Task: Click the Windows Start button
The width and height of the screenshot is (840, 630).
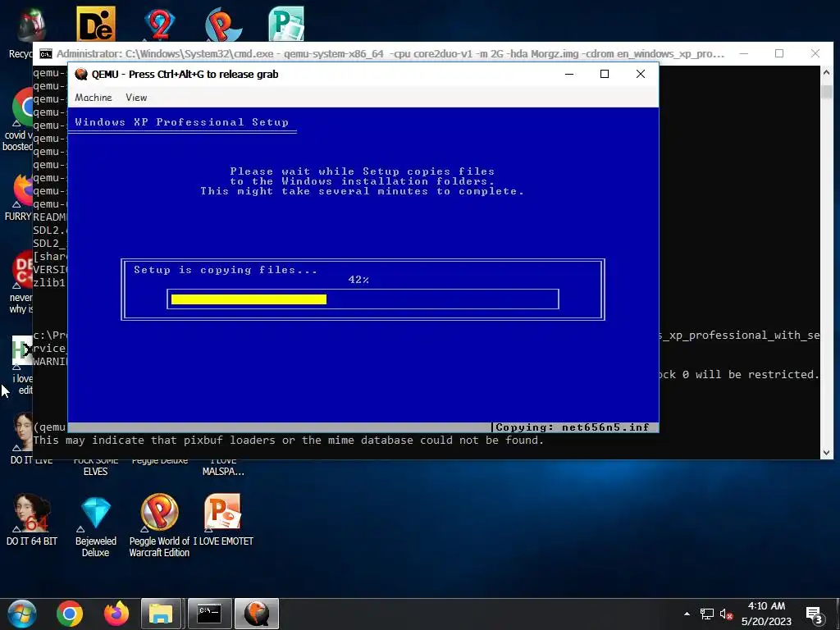Action: (x=22, y=614)
